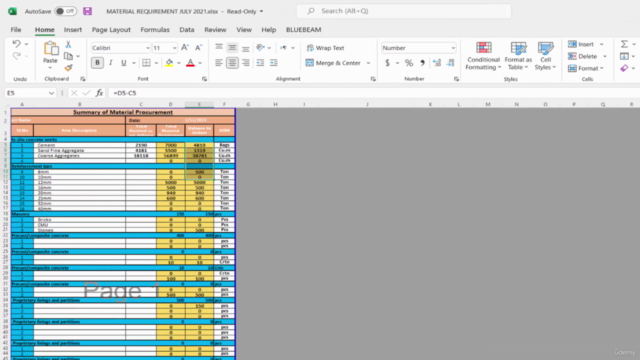640x360 pixels.
Task: Click the Copy icon
Action: (68, 56)
